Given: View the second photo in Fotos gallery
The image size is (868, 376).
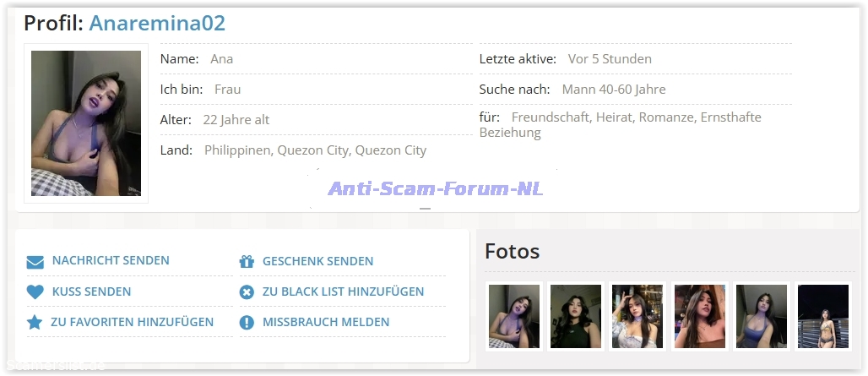Looking at the screenshot, I should coord(576,316).
